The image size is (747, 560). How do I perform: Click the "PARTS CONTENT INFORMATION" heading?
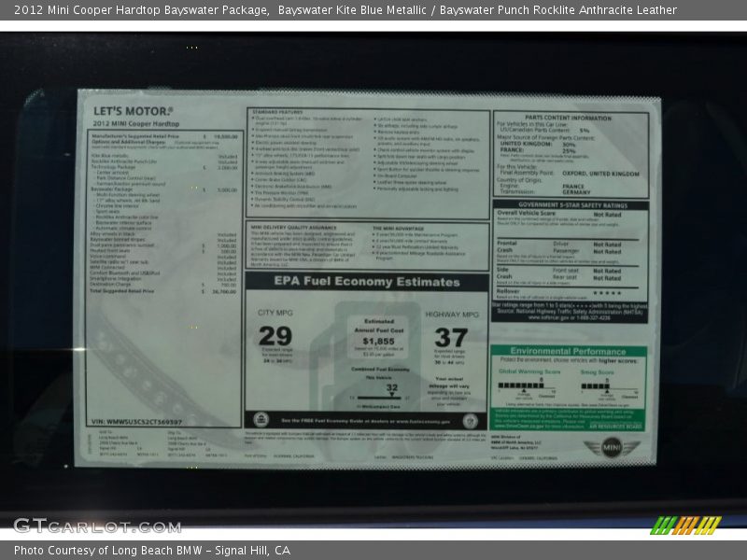[568, 118]
